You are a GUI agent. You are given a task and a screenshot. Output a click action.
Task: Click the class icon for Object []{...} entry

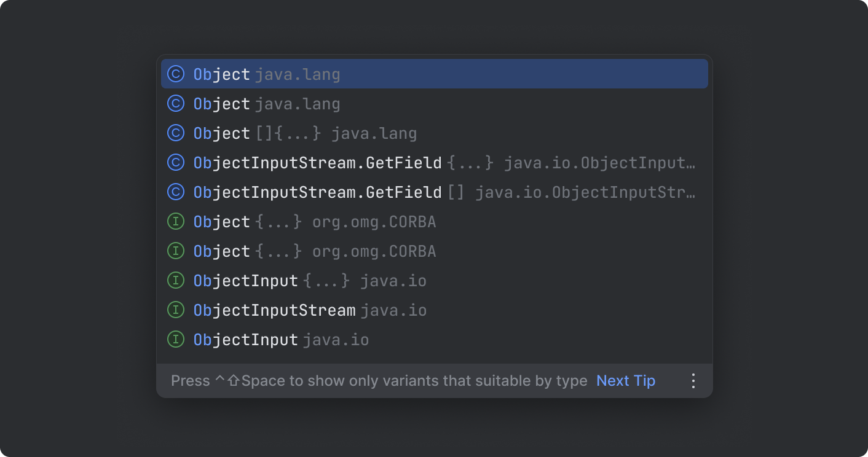click(x=176, y=133)
